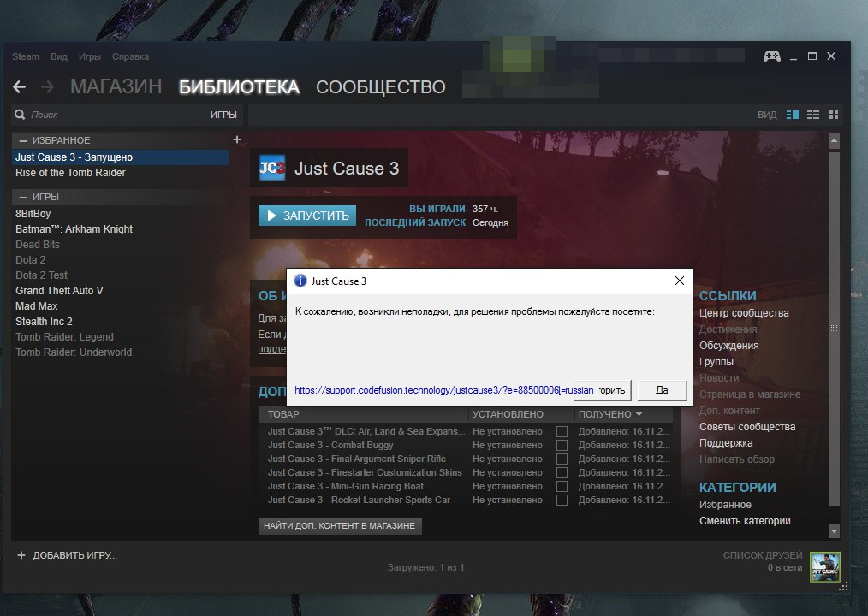Switch to grid view layout icon
Screen dimensions: 868x616
tap(834, 115)
